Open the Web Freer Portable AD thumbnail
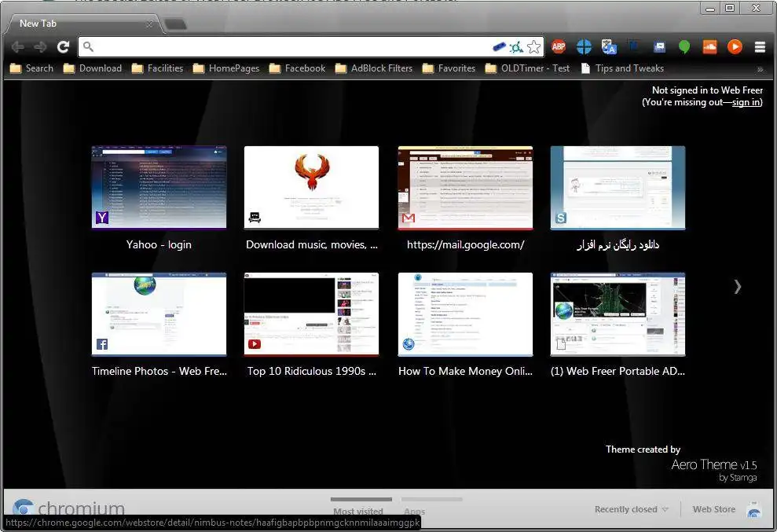 point(618,314)
